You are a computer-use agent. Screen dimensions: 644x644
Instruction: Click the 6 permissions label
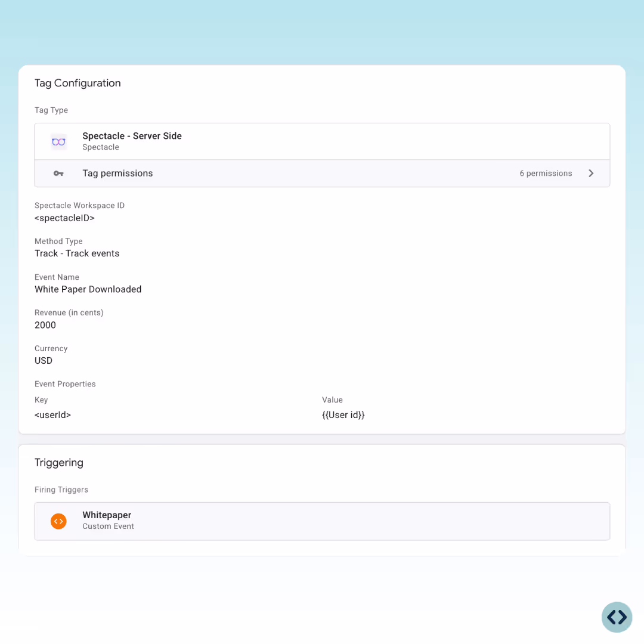(x=546, y=174)
